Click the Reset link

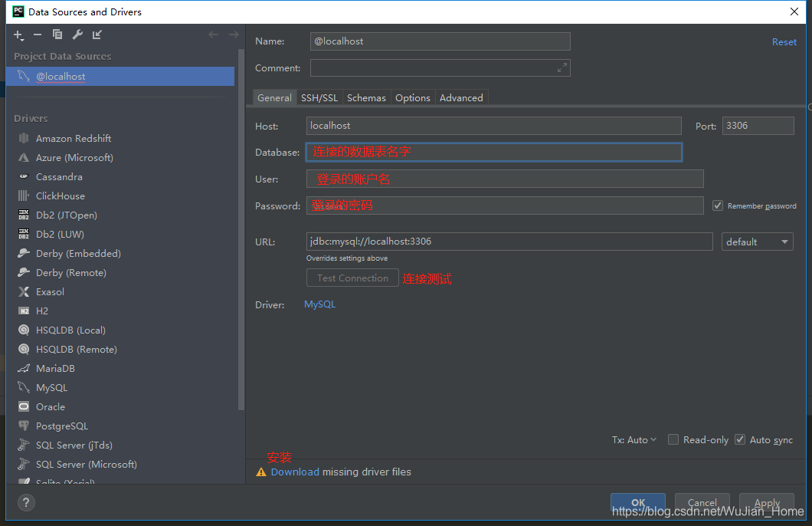click(784, 42)
